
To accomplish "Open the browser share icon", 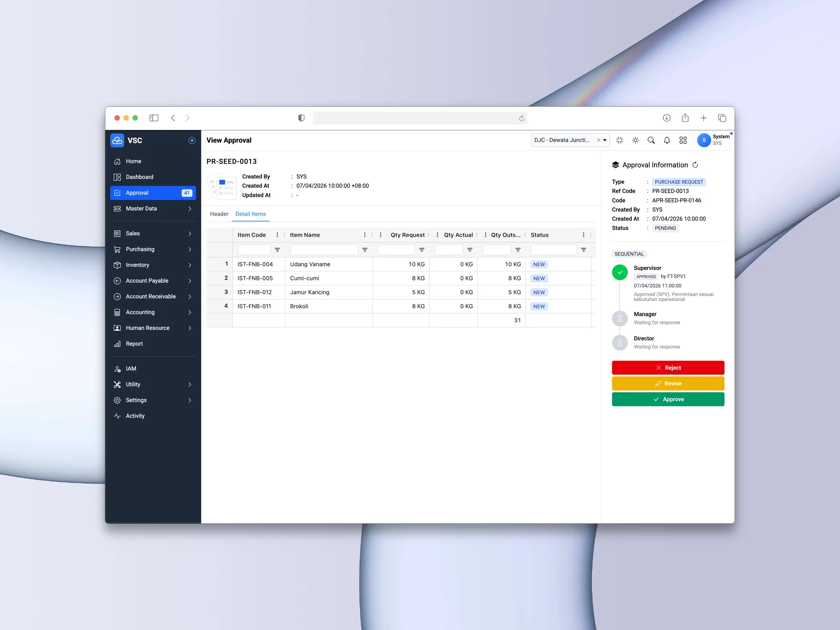I will click(685, 118).
